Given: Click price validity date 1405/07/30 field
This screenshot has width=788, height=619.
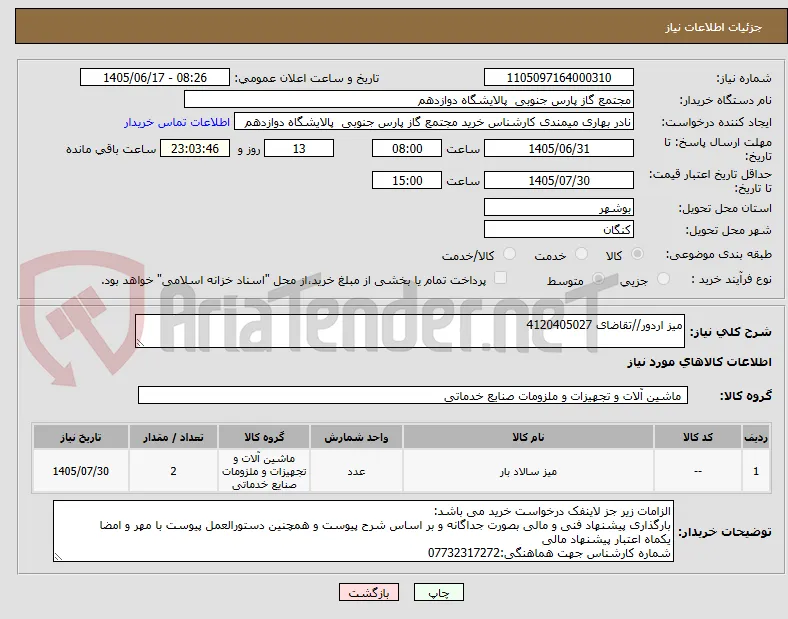Looking at the screenshot, I should click(x=559, y=180).
